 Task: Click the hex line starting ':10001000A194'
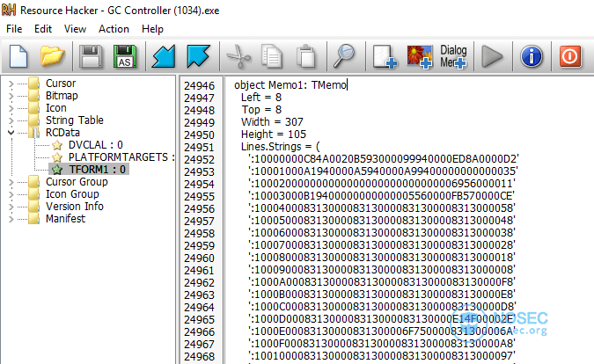383,171
